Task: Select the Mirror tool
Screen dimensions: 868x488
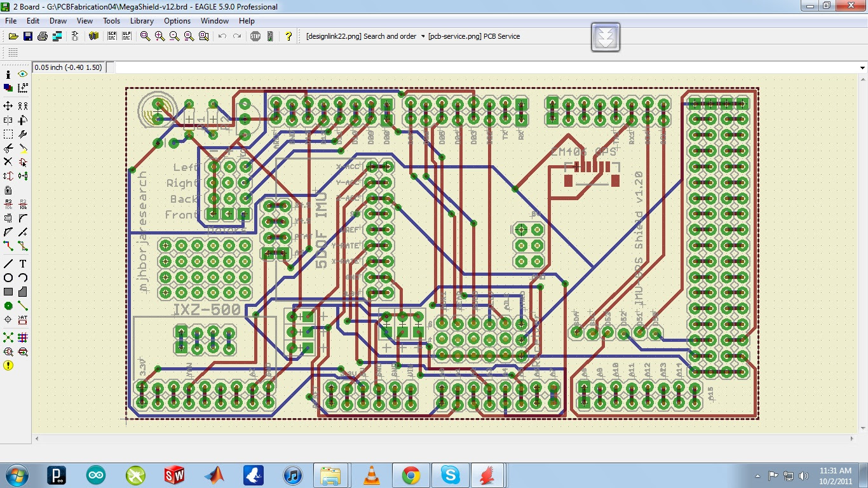Action: pos(8,119)
